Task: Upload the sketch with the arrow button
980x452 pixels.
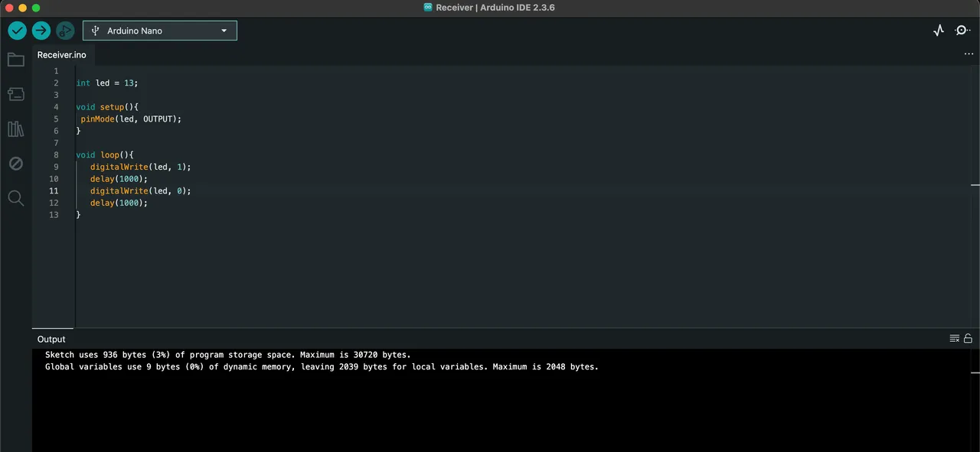Action: click(x=41, y=31)
